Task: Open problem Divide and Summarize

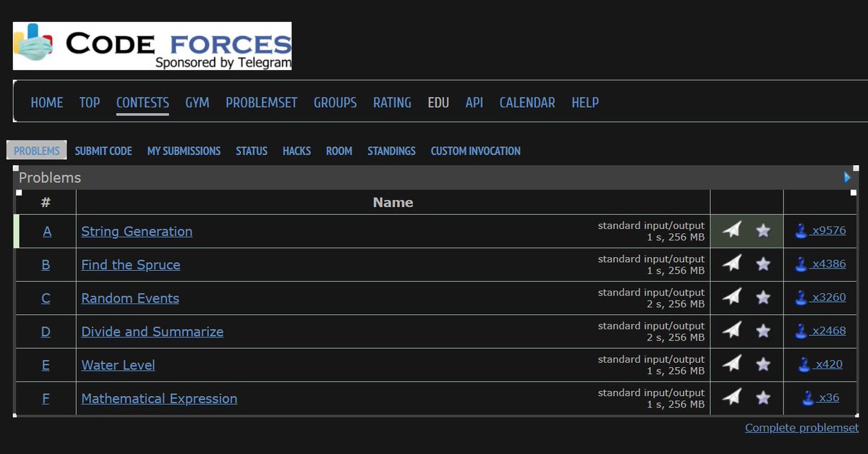Action: (x=153, y=332)
